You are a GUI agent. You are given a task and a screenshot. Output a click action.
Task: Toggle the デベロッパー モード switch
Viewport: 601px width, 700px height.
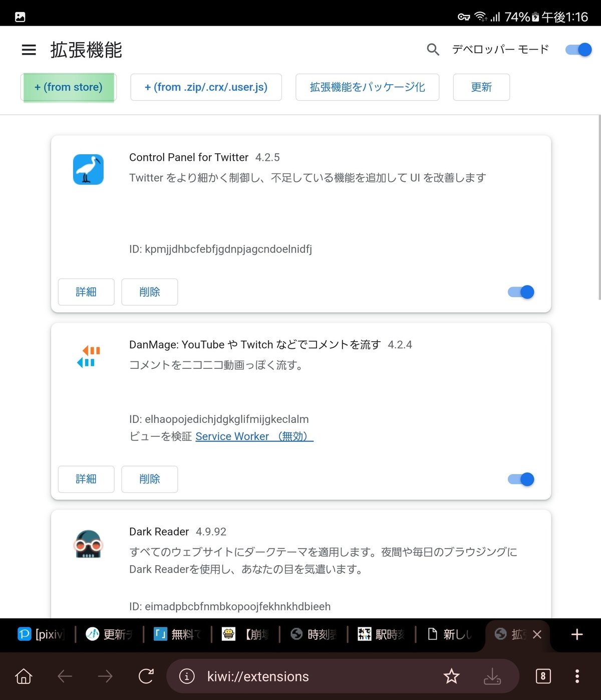(578, 50)
